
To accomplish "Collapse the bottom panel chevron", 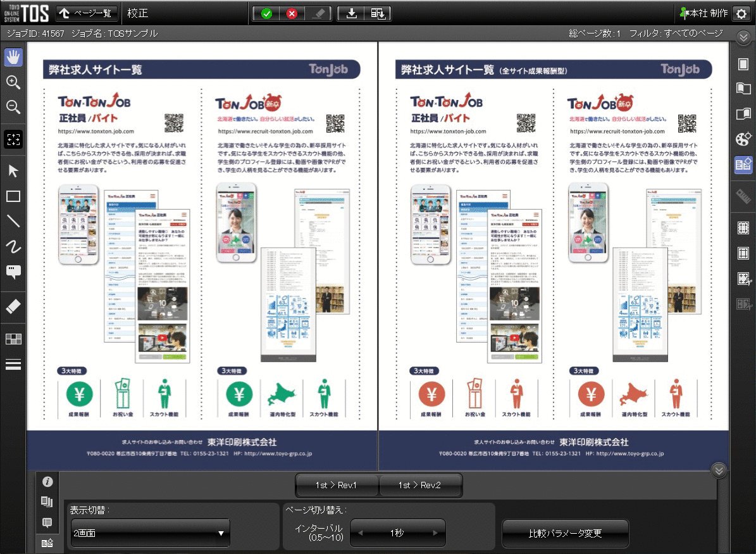I will click(x=719, y=470).
